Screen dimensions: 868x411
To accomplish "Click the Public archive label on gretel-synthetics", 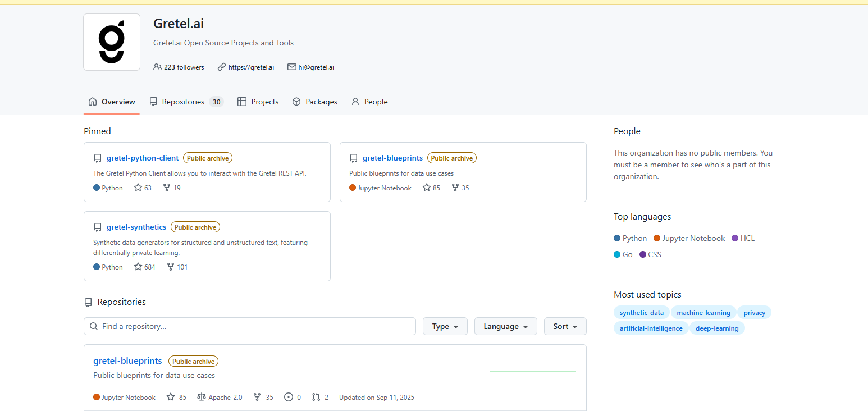I will click(x=195, y=227).
